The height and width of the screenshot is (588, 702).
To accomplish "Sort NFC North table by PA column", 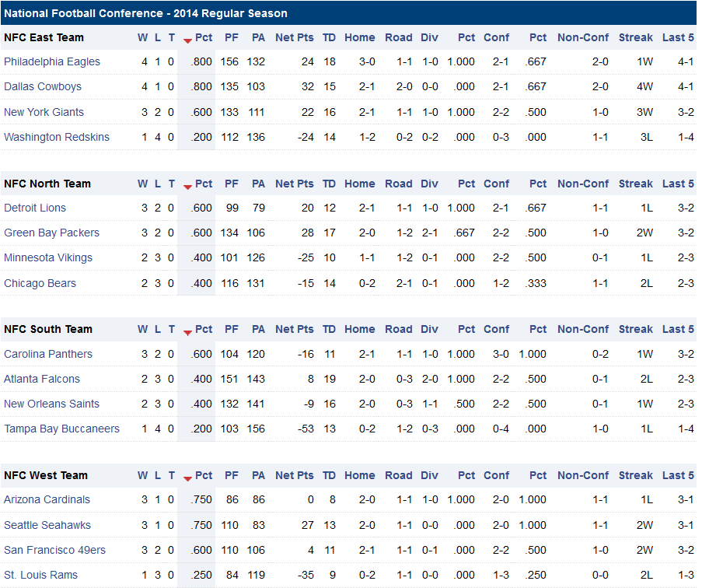I will tap(258, 184).
